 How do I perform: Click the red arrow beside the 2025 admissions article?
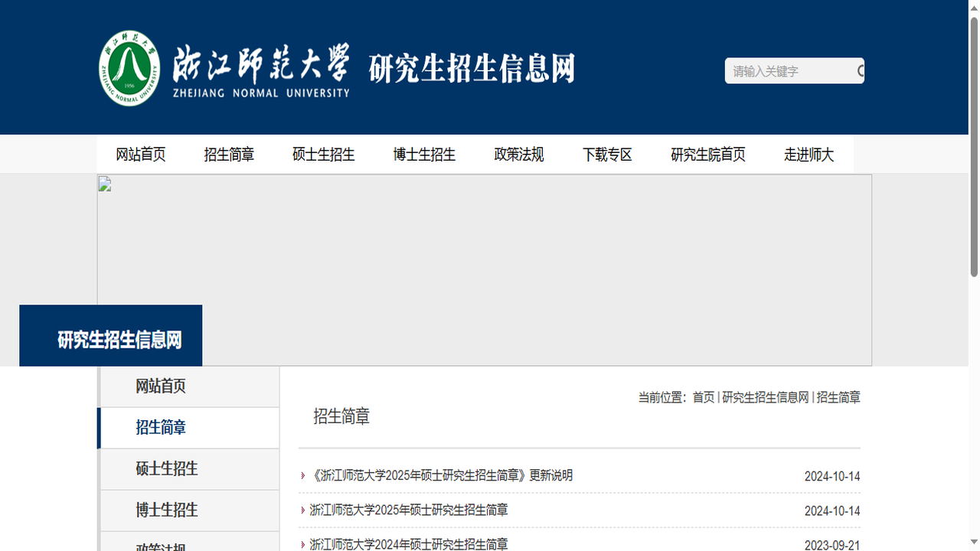tap(302, 510)
